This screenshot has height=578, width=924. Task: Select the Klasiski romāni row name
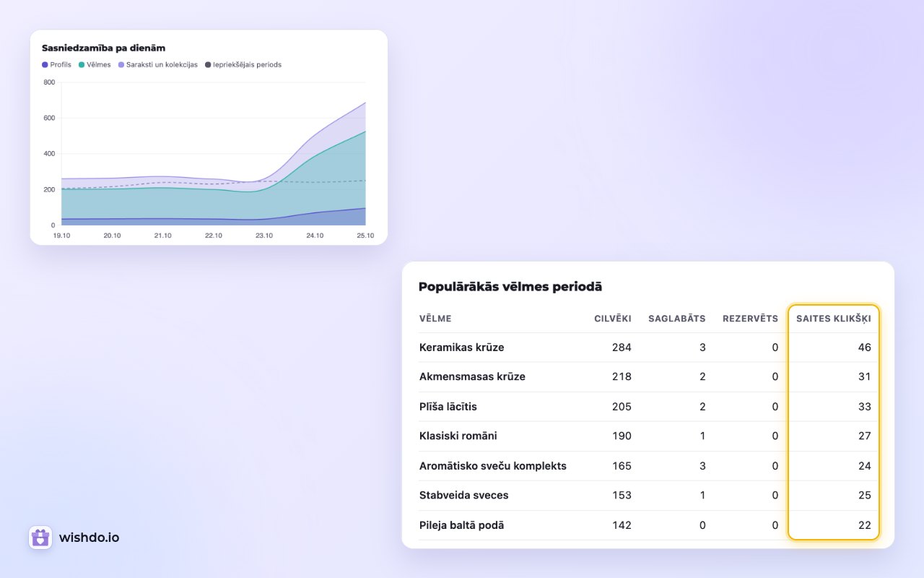point(458,436)
